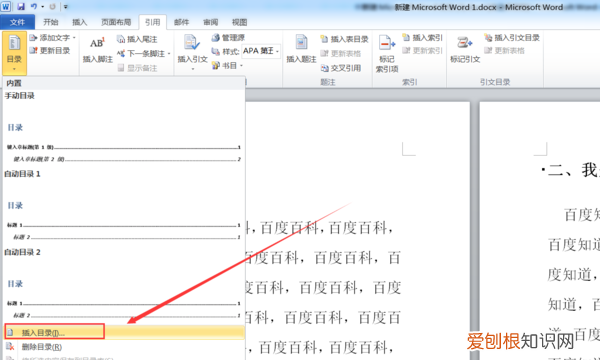Select 删除目录(R) menu entry
This screenshot has width=600, height=360.
124,347
